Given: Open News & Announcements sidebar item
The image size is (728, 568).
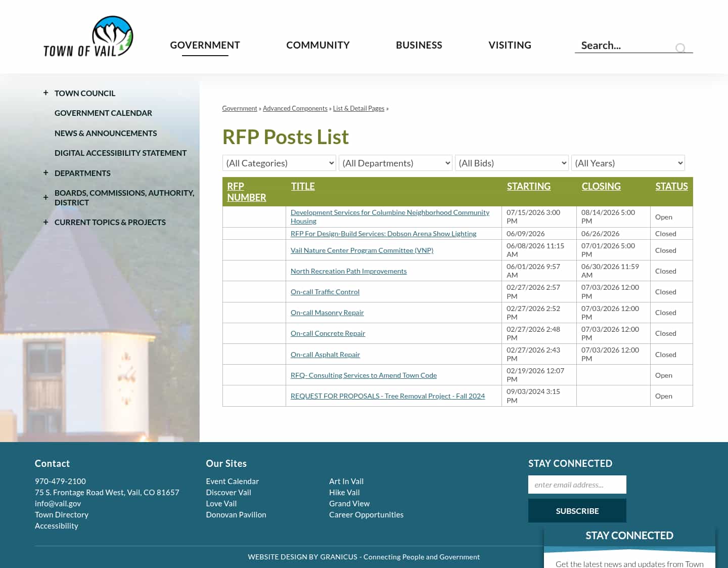Looking at the screenshot, I should (x=106, y=133).
